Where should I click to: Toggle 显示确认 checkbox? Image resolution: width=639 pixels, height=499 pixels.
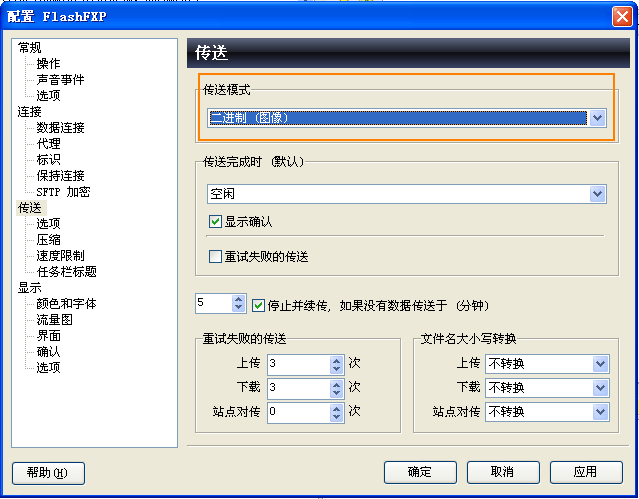215,222
